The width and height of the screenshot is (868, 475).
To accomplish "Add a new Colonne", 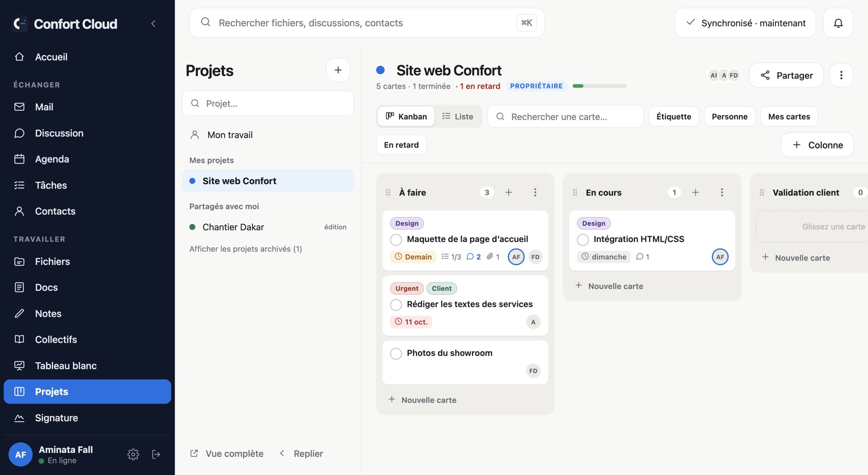I will [x=817, y=145].
